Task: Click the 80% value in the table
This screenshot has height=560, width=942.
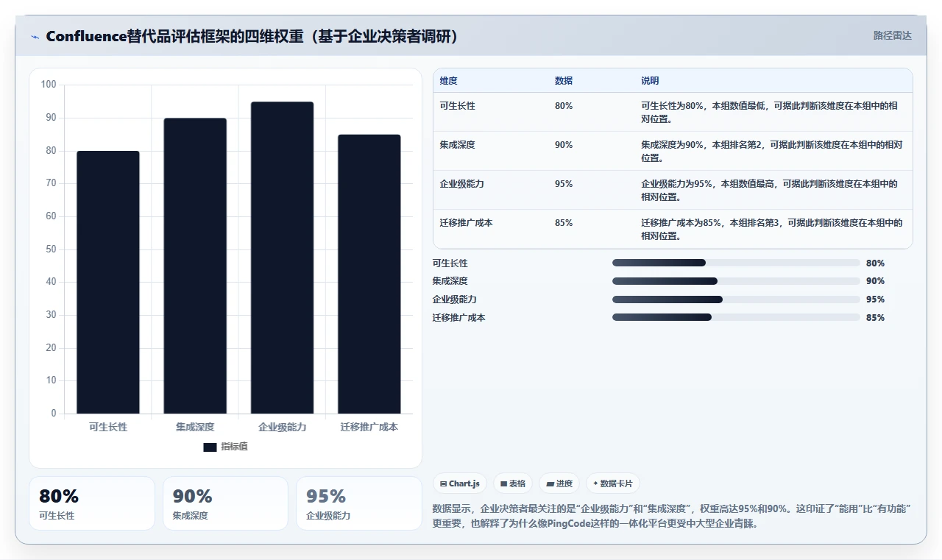Action: click(564, 106)
